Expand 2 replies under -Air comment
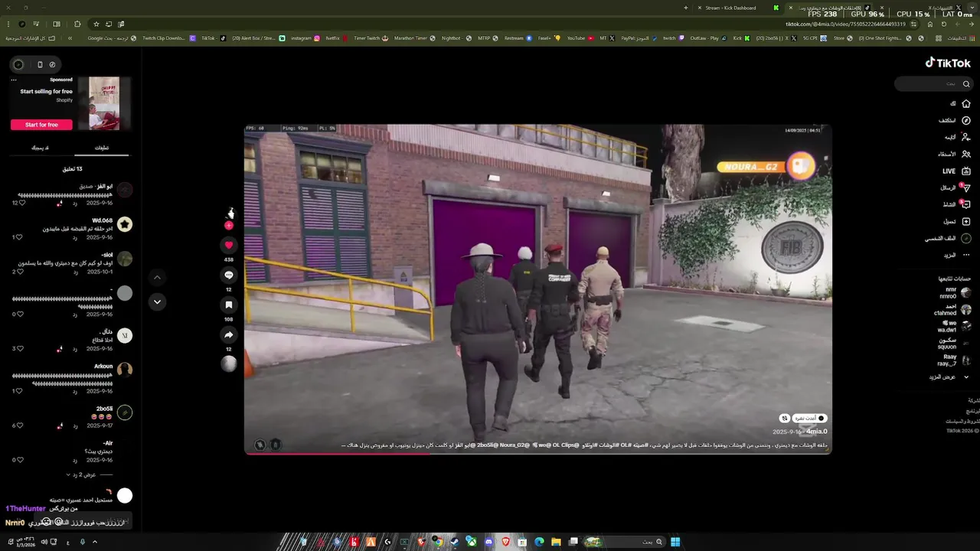The image size is (980, 551). 81,474
